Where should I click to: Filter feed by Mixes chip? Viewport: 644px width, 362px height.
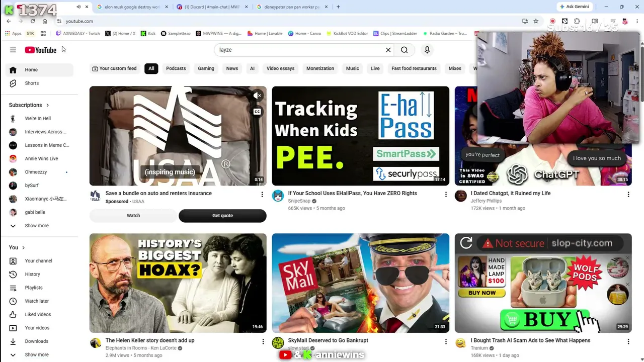click(x=455, y=68)
